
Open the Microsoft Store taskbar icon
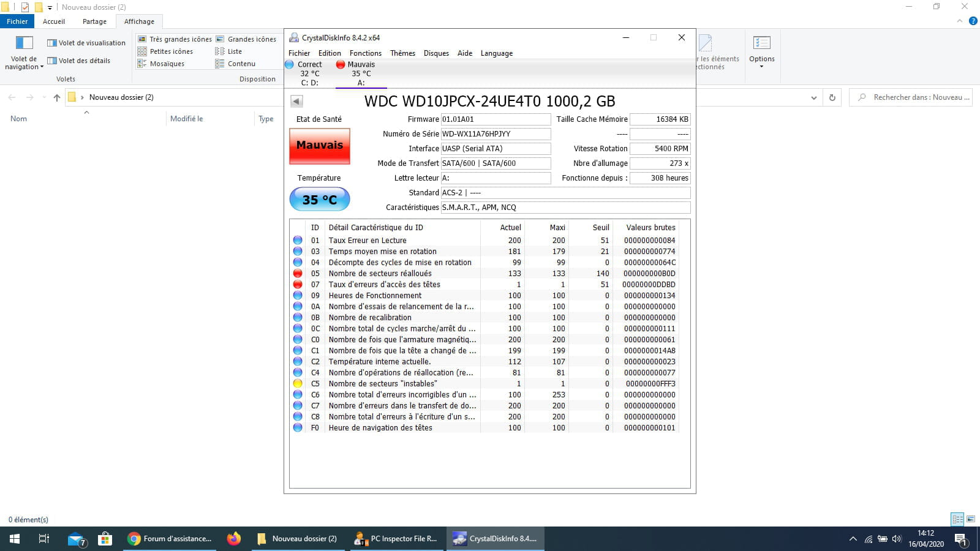click(105, 539)
